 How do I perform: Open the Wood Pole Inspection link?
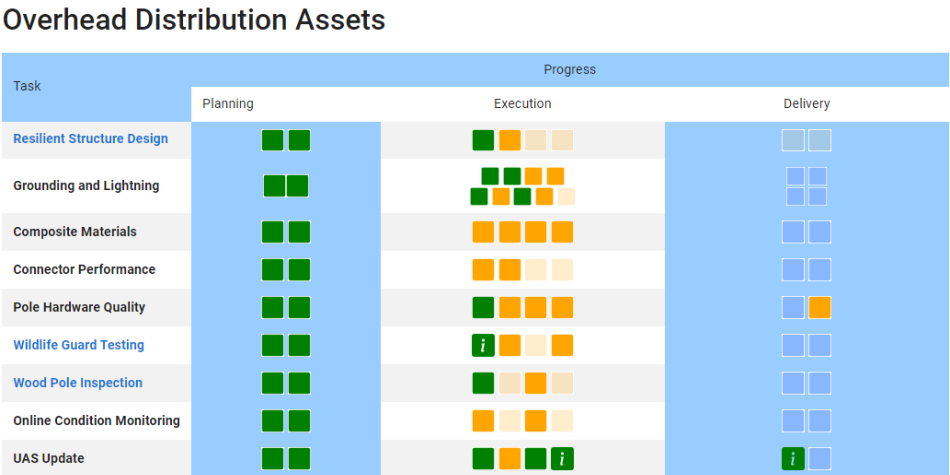(x=77, y=383)
